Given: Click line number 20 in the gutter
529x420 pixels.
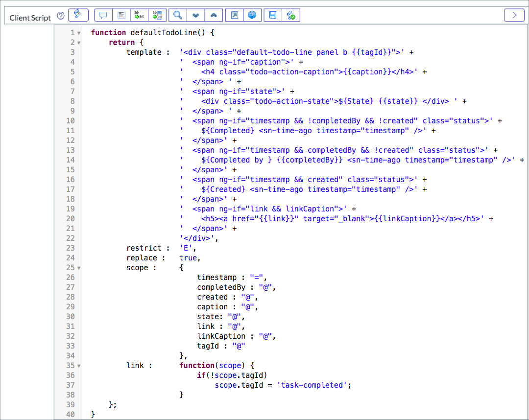Looking at the screenshot, I should click(70, 218).
